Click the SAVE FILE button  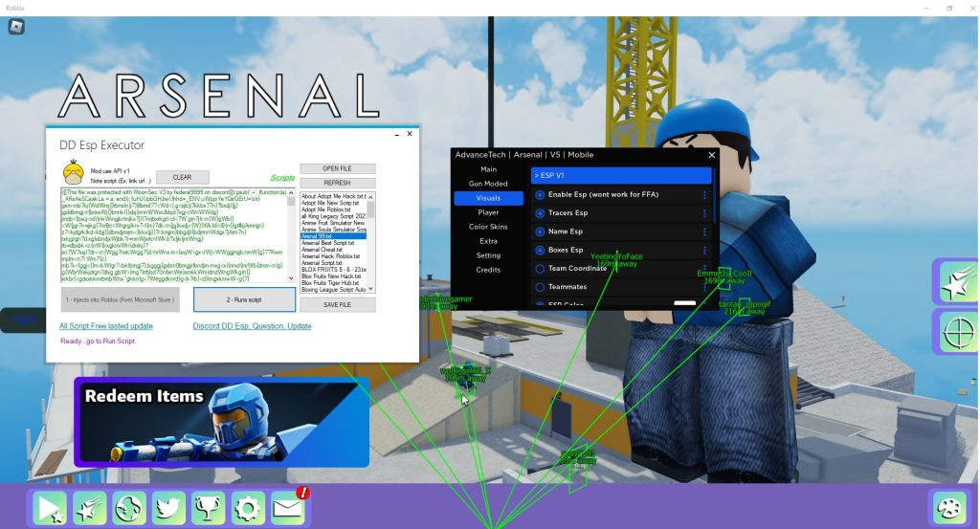(338, 305)
